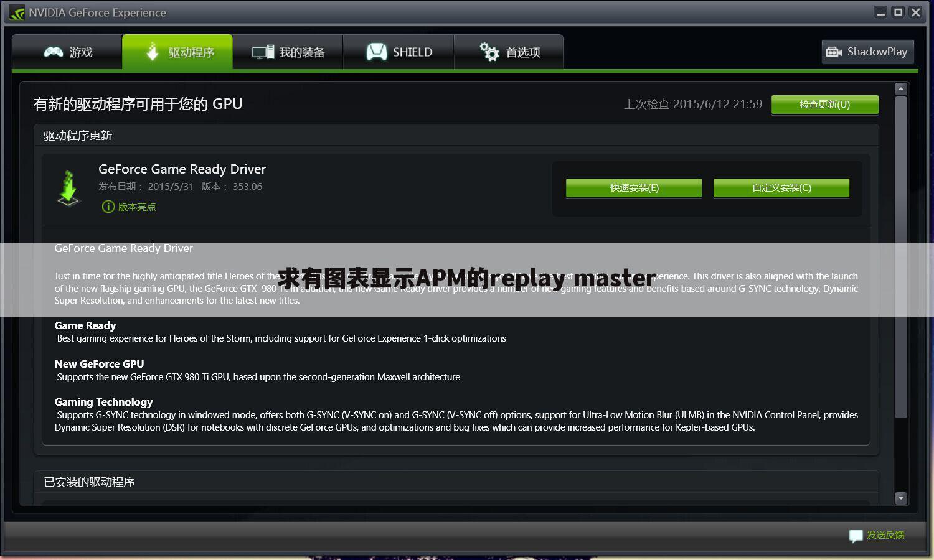Image resolution: width=934 pixels, height=560 pixels.
Task: Click the green driver download arrow icon
Action: (x=68, y=189)
